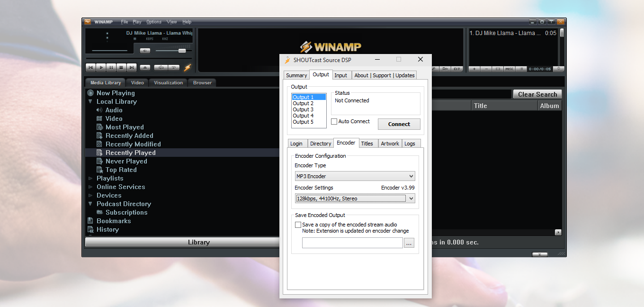The height and width of the screenshot is (307, 644).
Task: Click the browse (...) button for output file
Action: click(410, 243)
